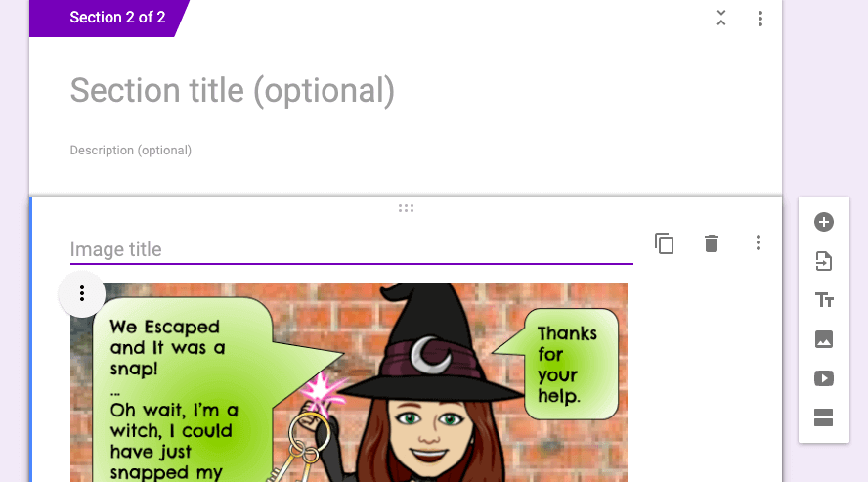Click the Add video icon
Screen dimensions: 868x482
[824, 378]
